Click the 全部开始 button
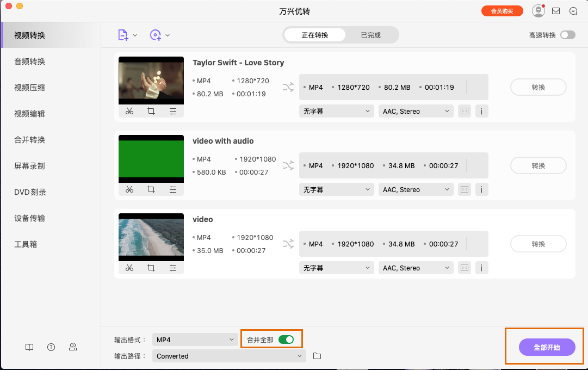This screenshot has width=588, height=370. [547, 347]
